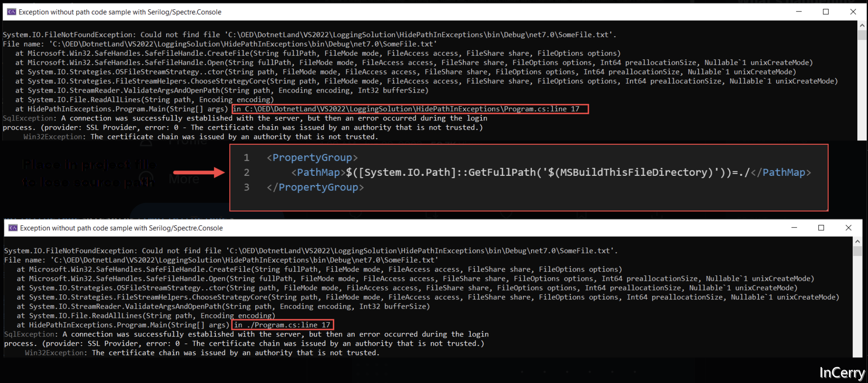Close the top console window
The height and width of the screenshot is (383, 868).
853,12
